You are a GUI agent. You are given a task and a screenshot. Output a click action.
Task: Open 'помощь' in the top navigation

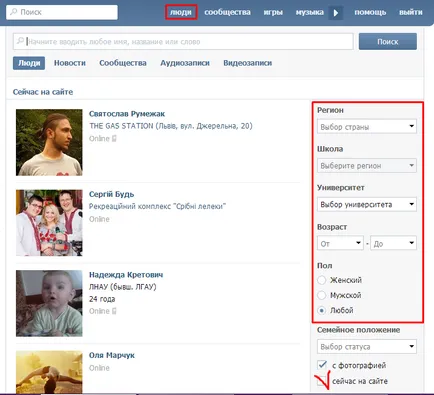tap(370, 12)
